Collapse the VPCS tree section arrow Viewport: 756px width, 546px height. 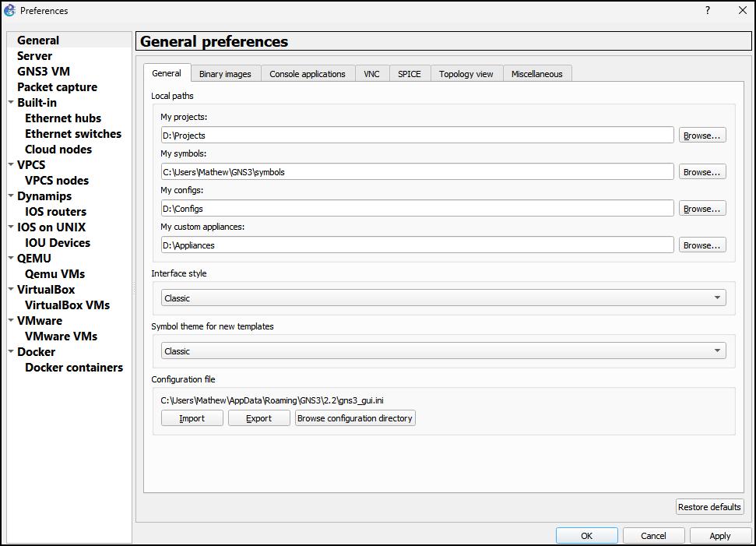tap(11, 164)
